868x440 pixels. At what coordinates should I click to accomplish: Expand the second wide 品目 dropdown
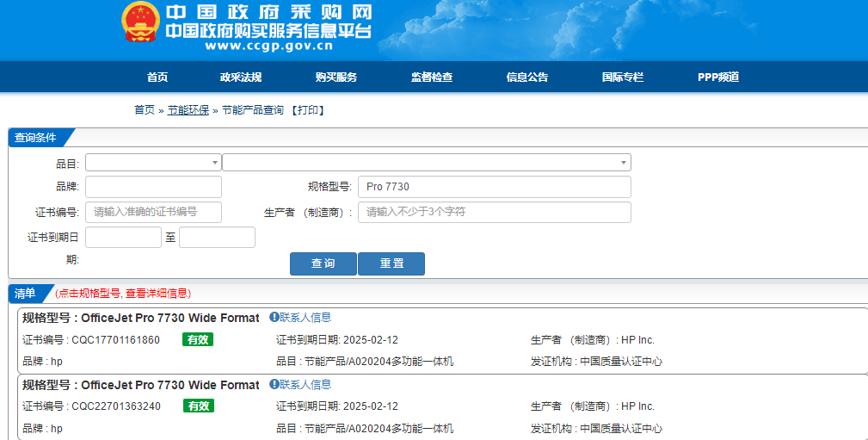tap(426, 163)
